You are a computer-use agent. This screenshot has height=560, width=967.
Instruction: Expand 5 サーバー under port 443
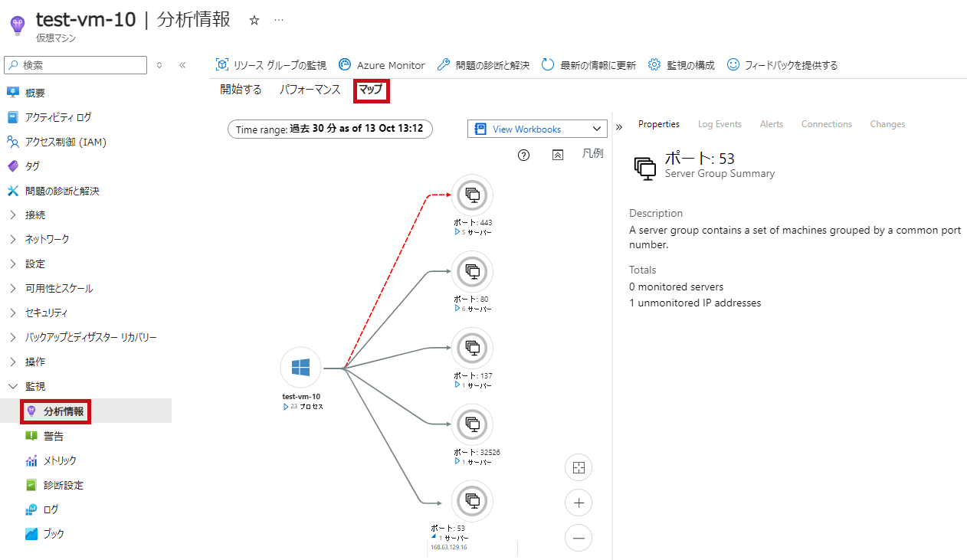point(472,232)
